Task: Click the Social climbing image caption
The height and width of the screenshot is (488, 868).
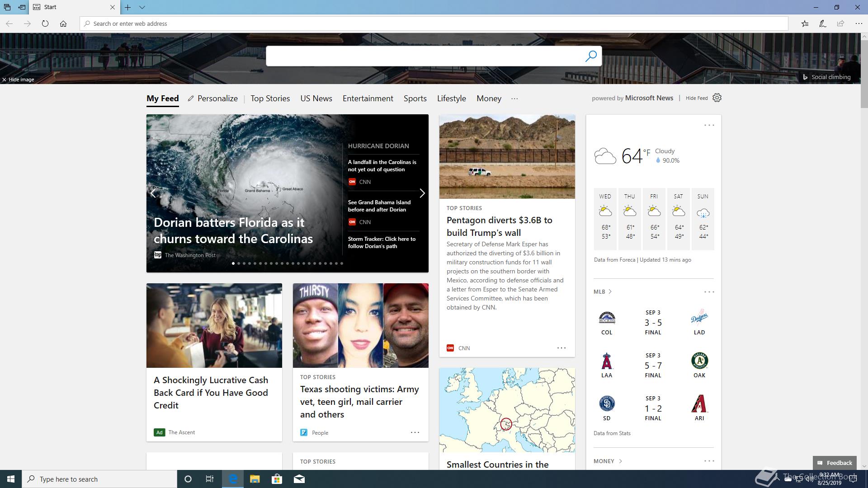Action: tap(831, 77)
